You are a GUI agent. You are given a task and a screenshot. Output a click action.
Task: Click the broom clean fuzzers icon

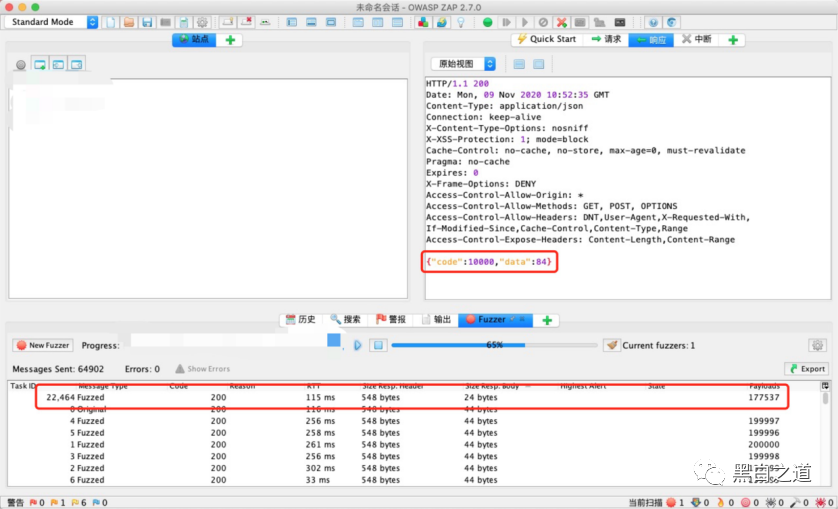(611, 345)
